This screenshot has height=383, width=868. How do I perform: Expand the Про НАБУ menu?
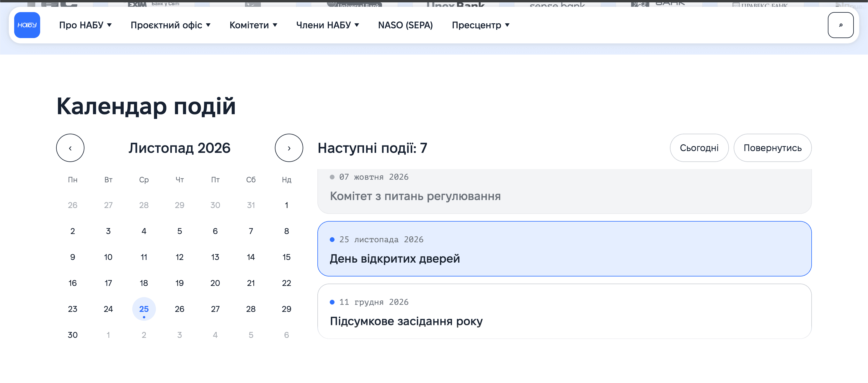pos(86,25)
